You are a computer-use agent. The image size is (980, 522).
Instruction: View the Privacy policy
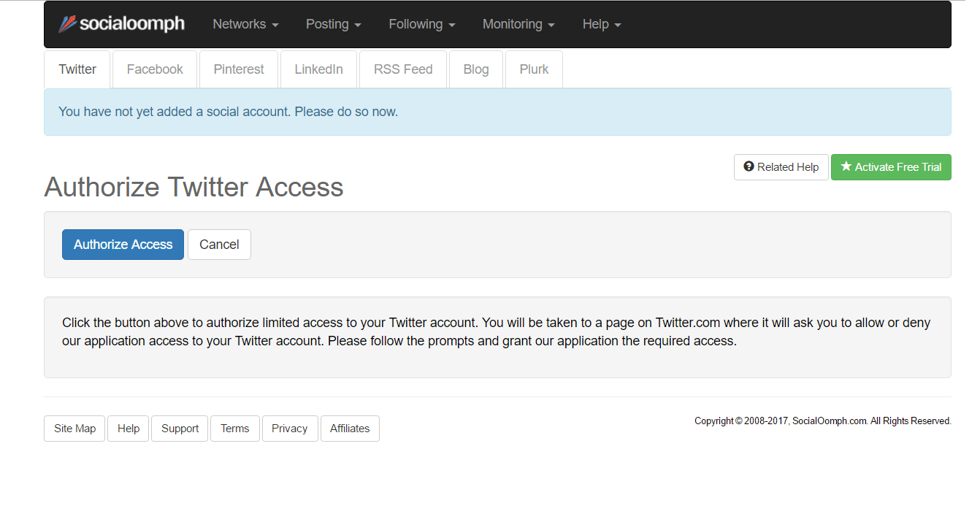pos(290,429)
